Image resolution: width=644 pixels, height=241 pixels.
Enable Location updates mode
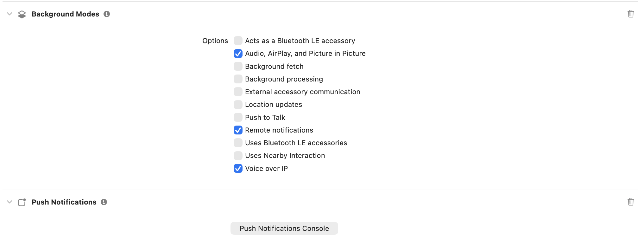(x=238, y=104)
